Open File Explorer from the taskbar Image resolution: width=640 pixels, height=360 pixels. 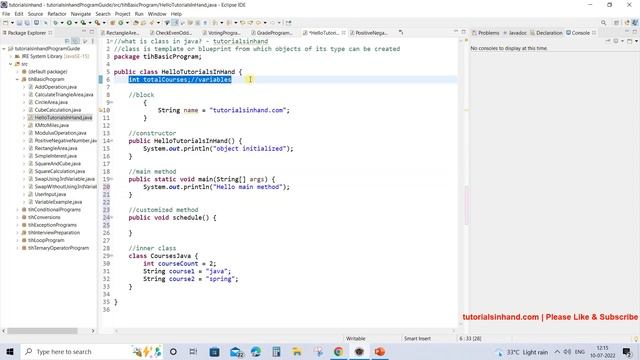[297, 351]
